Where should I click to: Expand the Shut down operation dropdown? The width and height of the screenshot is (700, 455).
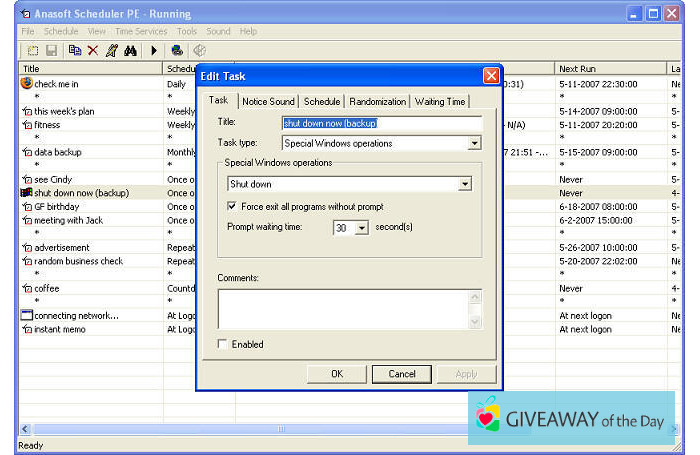464,185
